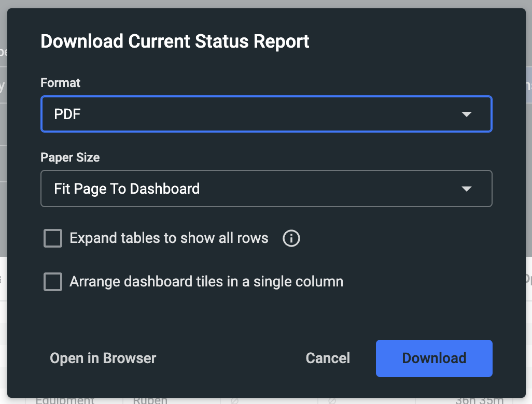Click the Download button

click(x=433, y=358)
